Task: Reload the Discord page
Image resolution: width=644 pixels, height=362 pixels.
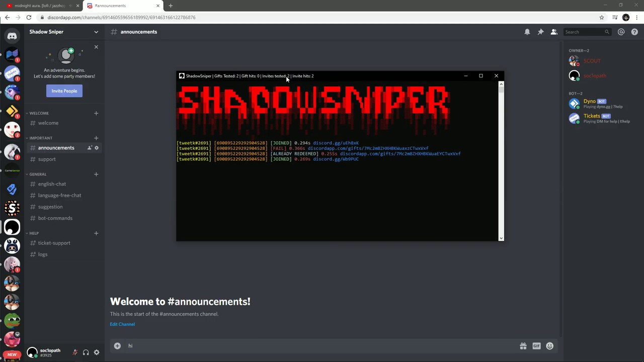Action: coord(29,18)
